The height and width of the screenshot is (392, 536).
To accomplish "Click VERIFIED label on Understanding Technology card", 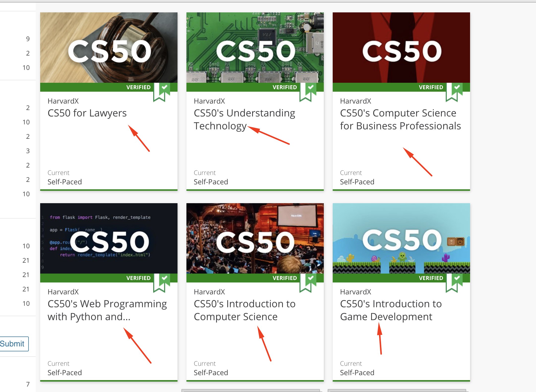I will [x=285, y=87].
